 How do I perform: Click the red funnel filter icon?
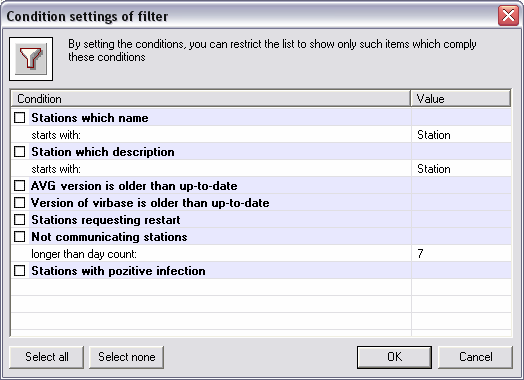tap(31, 59)
